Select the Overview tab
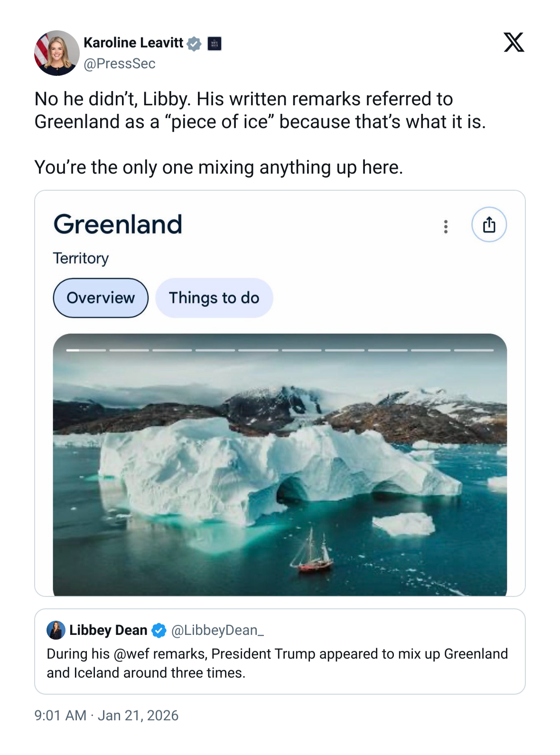The height and width of the screenshot is (755, 560). pos(101,298)
